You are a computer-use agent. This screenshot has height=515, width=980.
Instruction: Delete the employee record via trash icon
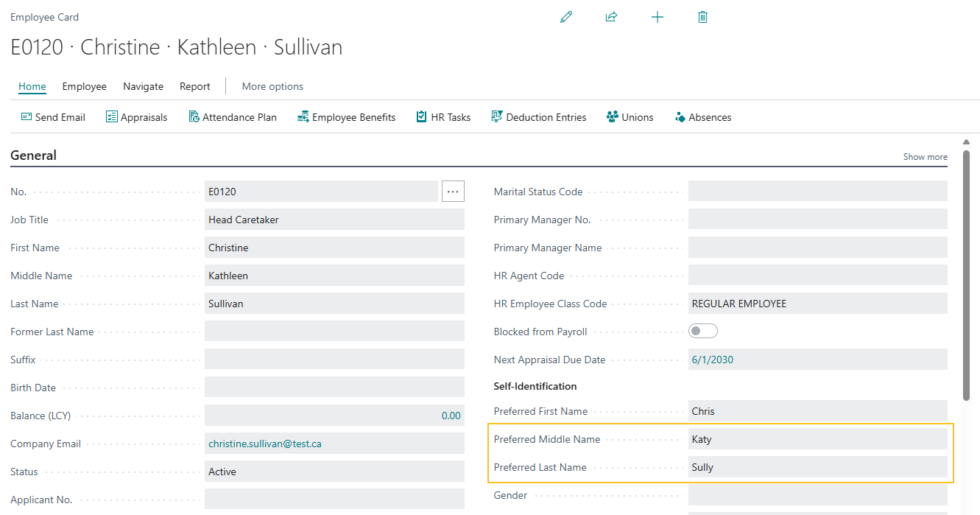(x=702, y=16)
